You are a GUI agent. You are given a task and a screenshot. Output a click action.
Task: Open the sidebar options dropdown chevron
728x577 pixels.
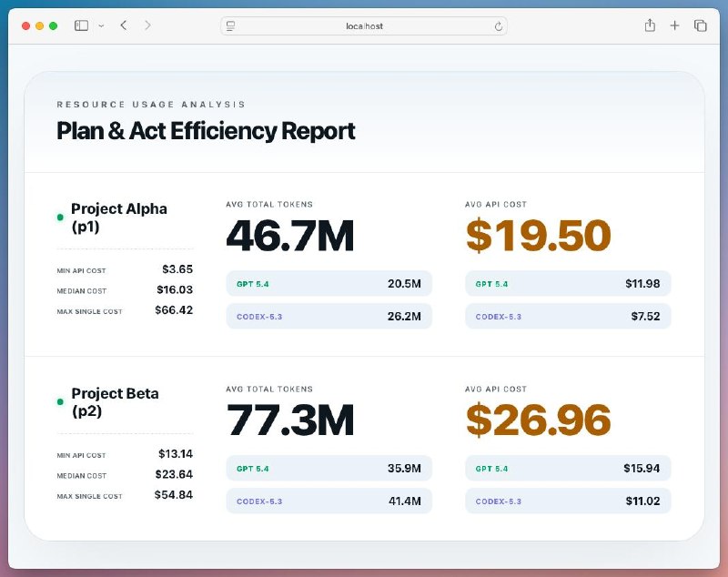(100, 25)
